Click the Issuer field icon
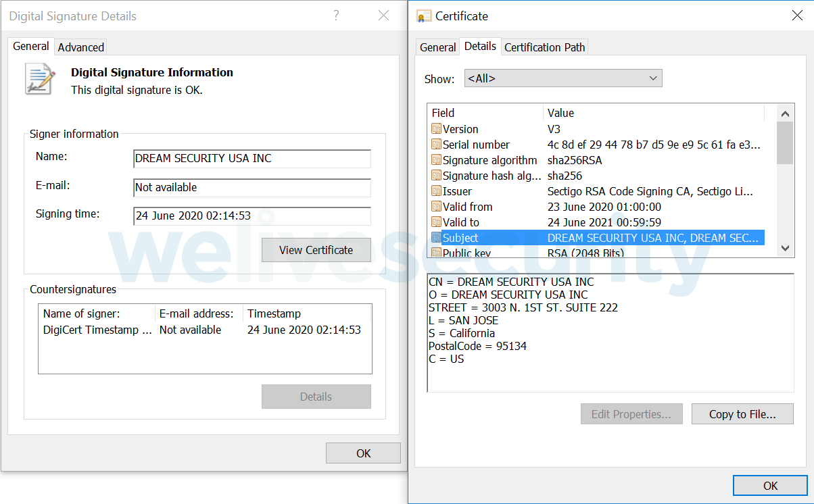This screenshot has width=814, height=504. pos(436,191)
